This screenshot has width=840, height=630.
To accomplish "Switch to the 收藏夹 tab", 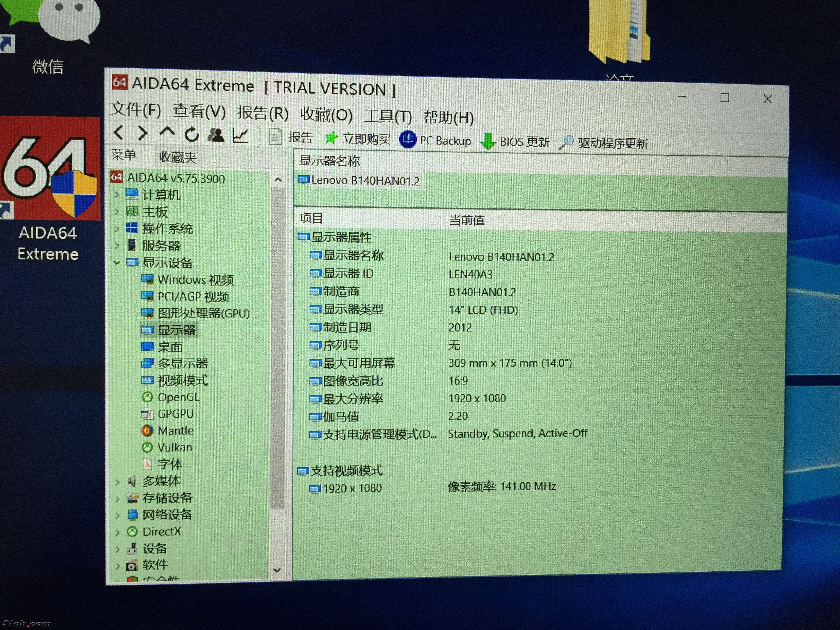I will tap(177, 157).
